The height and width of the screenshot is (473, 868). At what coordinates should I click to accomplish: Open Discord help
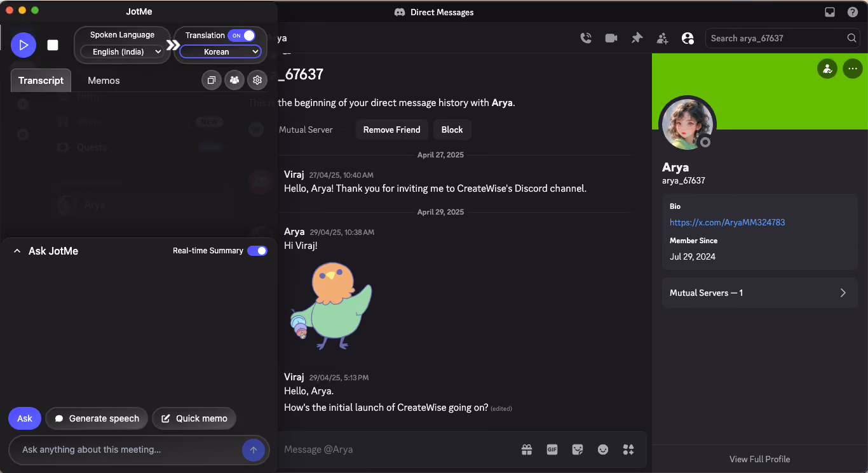coord(853,12)
